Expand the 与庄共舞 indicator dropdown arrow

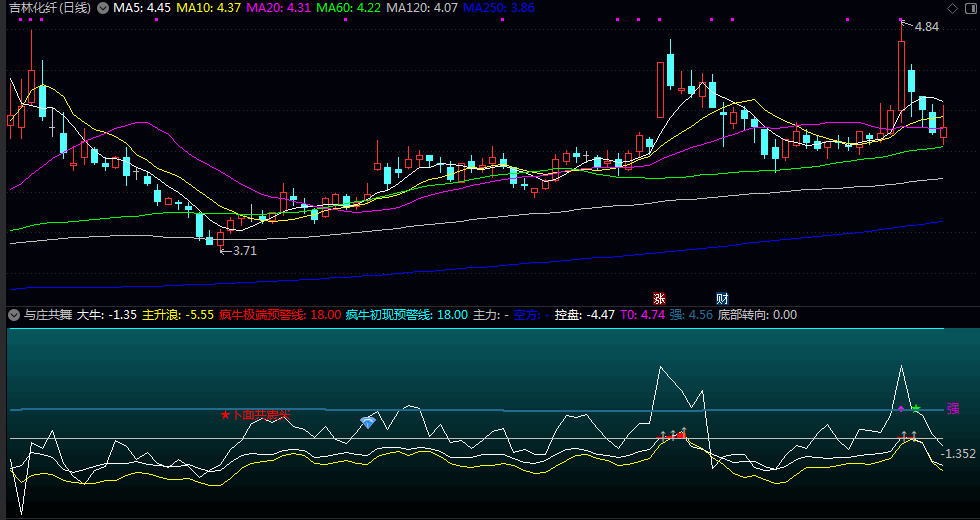tap(14, 315)
